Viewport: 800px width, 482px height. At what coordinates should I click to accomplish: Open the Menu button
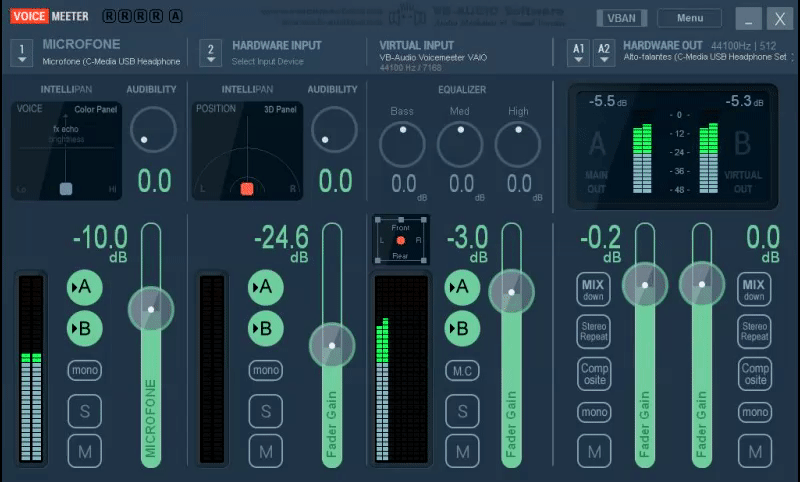[689, 18]
